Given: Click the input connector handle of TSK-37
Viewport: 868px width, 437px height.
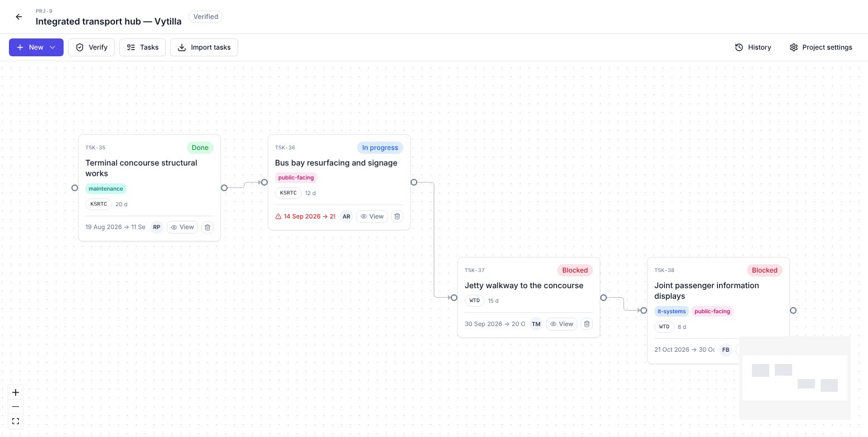Looking at the screenshot, I should tap(454, 298).
